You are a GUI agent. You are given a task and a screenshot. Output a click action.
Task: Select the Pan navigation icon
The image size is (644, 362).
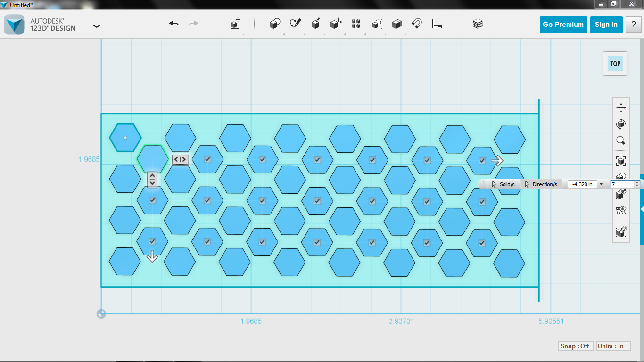tap(621, 107)
